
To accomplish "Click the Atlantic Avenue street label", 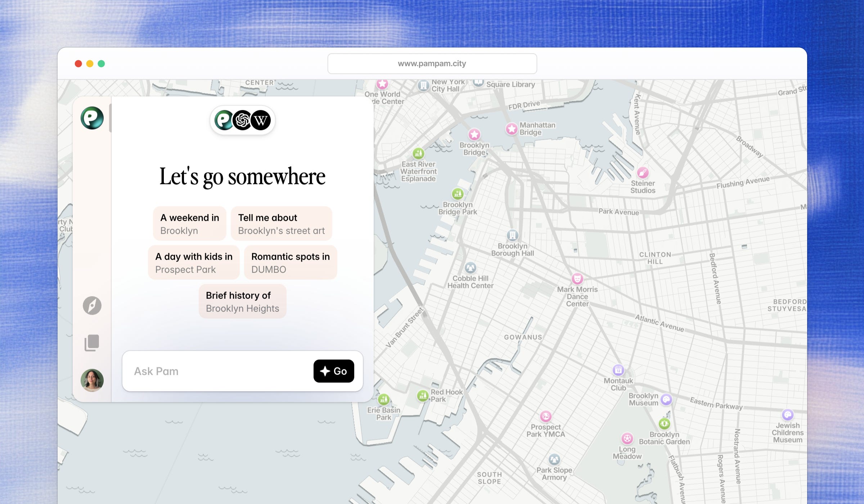I will pos(659,323).
